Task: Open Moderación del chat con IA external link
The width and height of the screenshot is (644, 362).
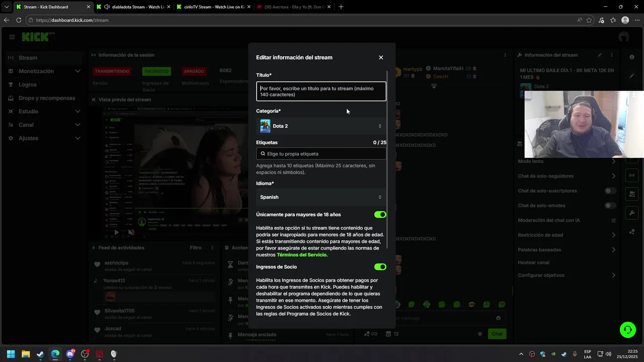Action: tap(613, 220)
